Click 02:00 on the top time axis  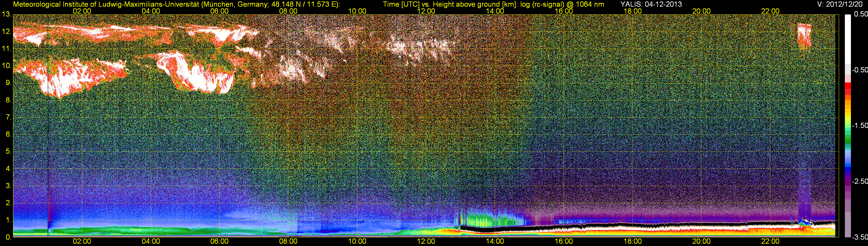(82, 11)
